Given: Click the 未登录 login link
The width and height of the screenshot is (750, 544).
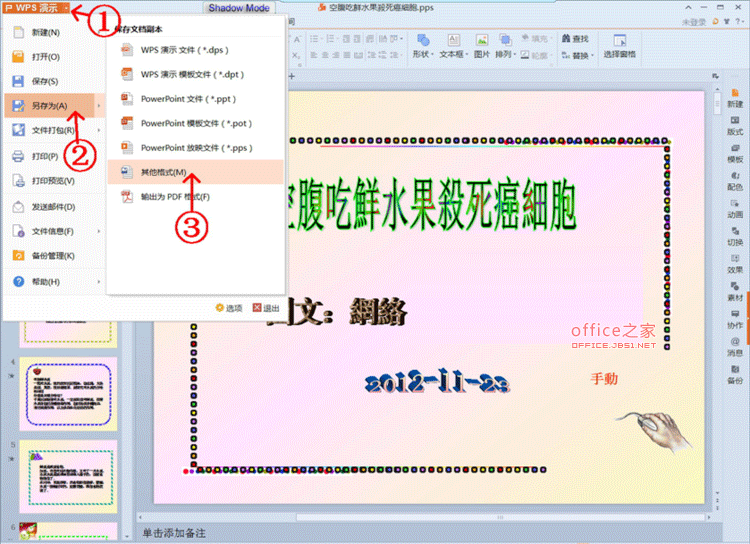Looking at the screenshot, I should pyautogui.click(x=694, y=22).
